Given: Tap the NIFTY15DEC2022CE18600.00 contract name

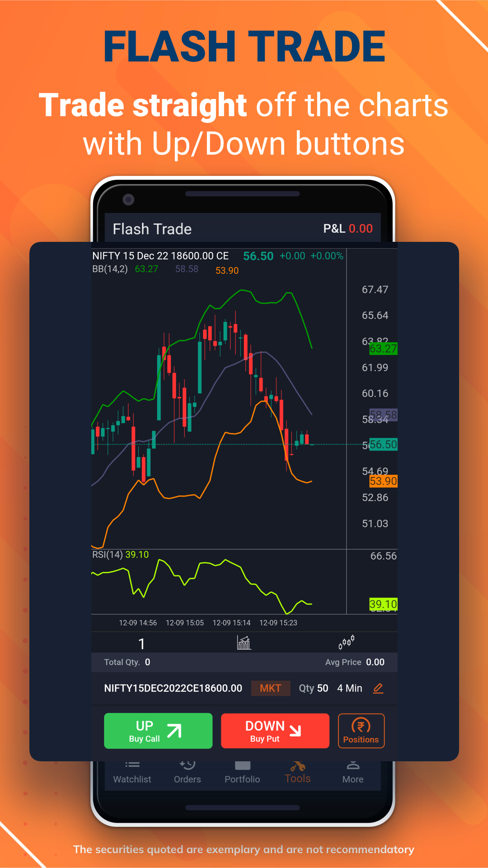Looking at the screenshot, I should [173, 688].
